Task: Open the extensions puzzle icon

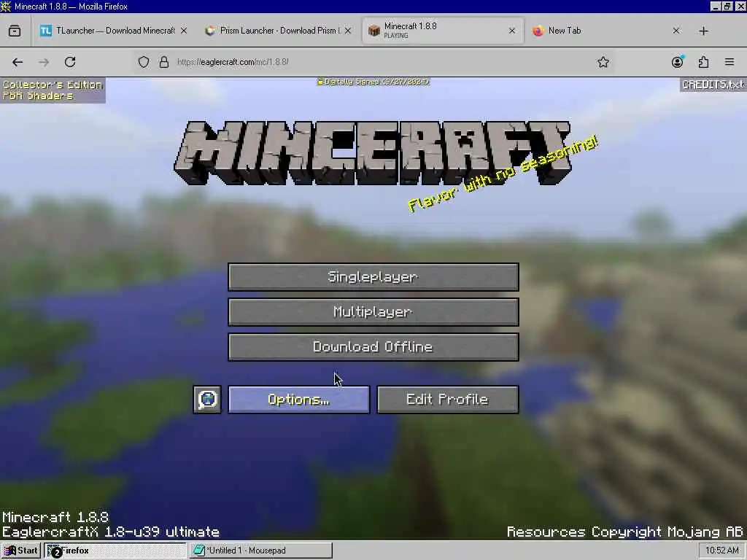Action: pos(703,62)
